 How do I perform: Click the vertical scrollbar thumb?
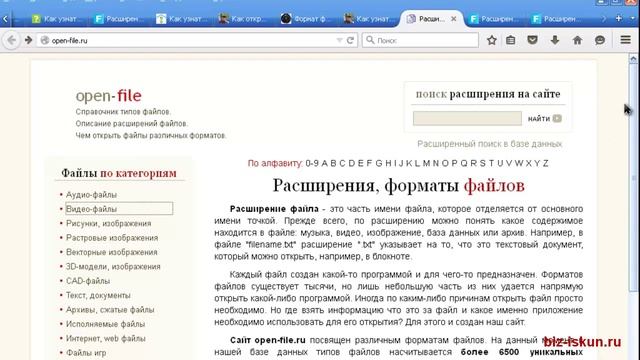click(x=633, y=178)
